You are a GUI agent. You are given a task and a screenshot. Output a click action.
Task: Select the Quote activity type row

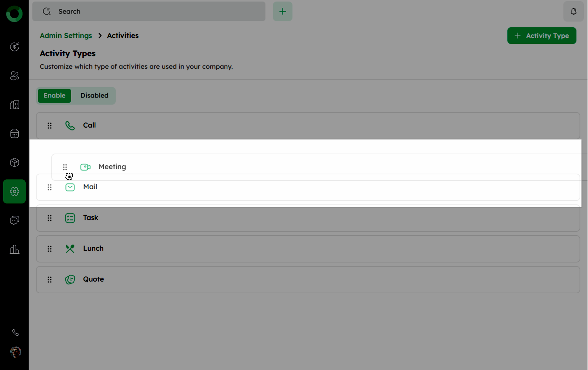[93, 279]
